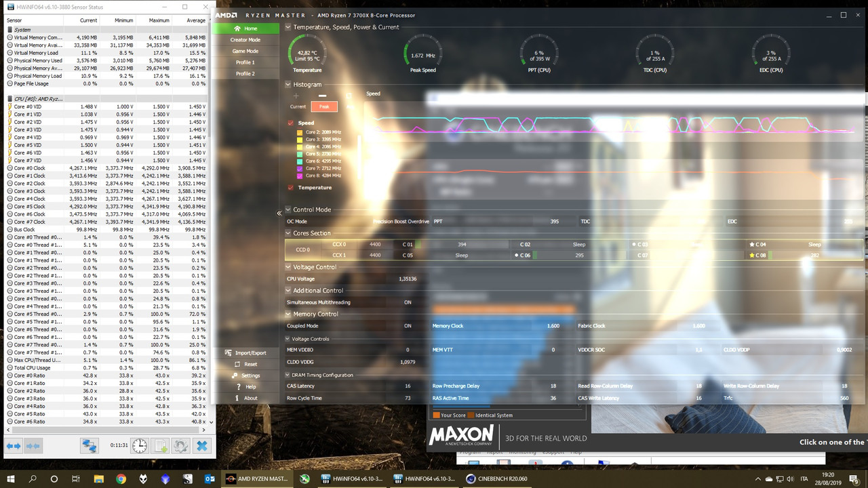Image resolution: width=868 pixels, height=488 pixels.
Task: Click the Settings icon in Ryzen Master sidebar
Action: point(235,375)
